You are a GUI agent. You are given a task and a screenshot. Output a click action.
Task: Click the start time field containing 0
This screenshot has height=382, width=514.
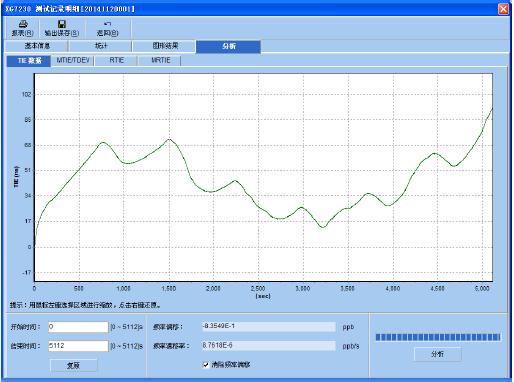pos(78,327)
